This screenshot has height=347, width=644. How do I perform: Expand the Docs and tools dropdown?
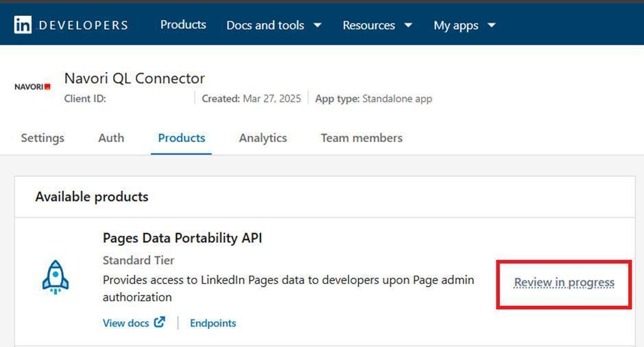[x=274, y=25]
